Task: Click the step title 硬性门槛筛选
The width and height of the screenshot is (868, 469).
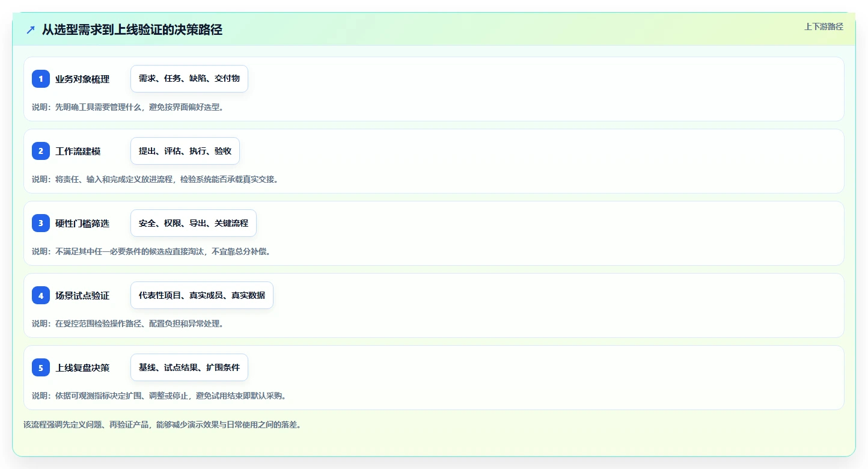Action: (x=82, y=223)
